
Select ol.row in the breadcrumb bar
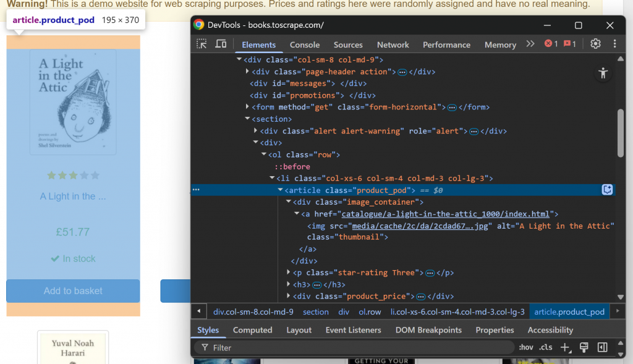point(370,311)
